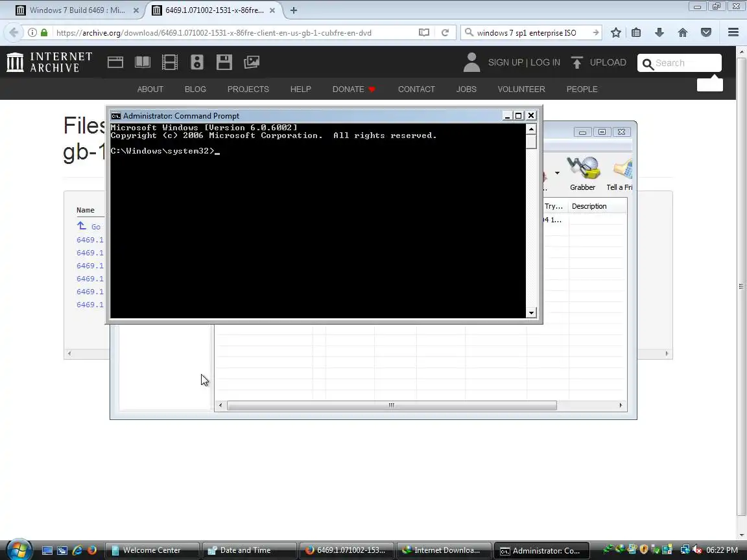Open the Internet Archive Texts book icon

tap(143, 62)
